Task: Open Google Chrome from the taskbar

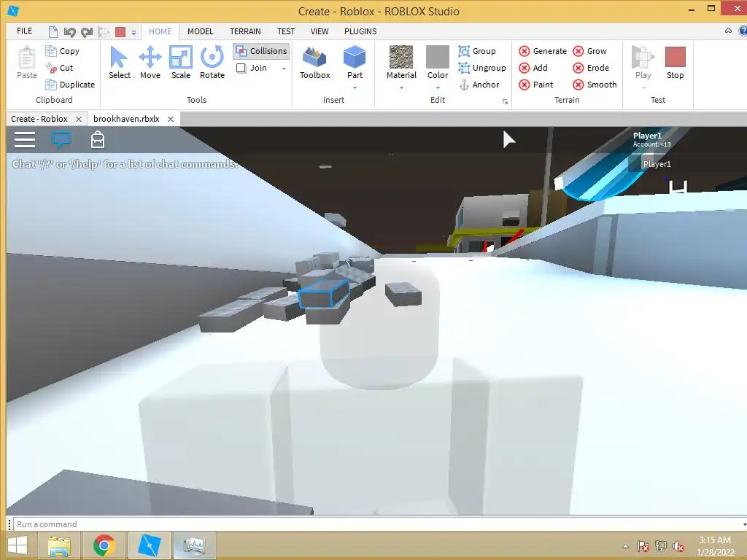Action: pyautogui.click(x=104, y=545)
